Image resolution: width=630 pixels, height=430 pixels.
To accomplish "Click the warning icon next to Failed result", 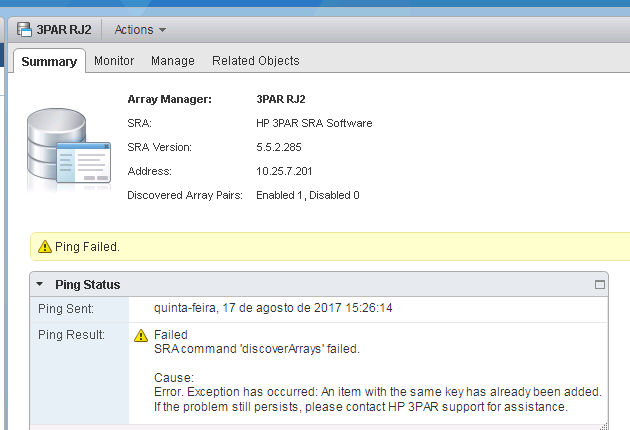I will (141, 335).
